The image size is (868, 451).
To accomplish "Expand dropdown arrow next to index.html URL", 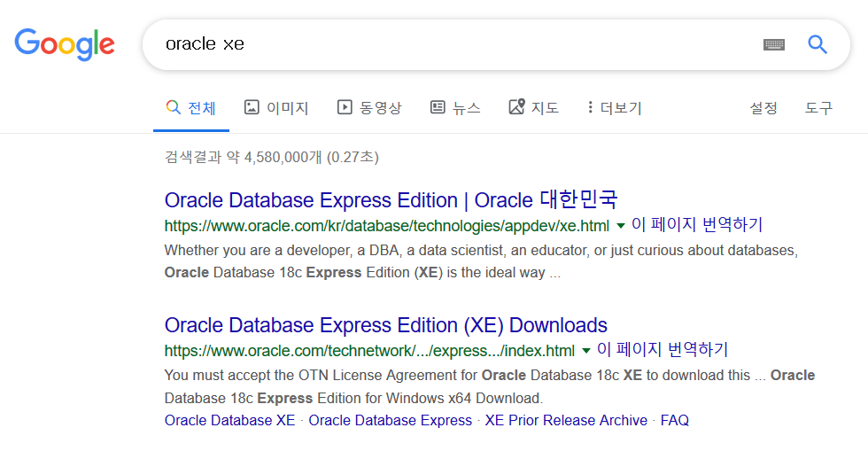I will (x=586, y=350).
